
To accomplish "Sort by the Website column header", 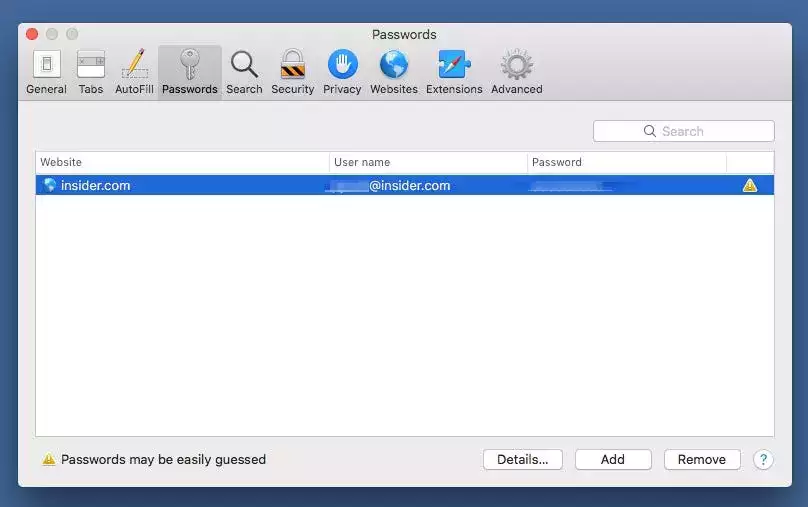I will (x=180, y=162).
